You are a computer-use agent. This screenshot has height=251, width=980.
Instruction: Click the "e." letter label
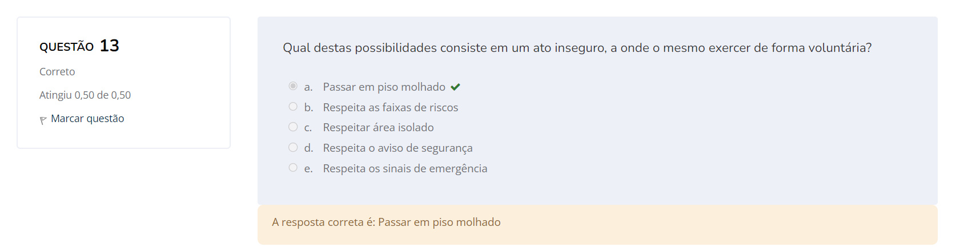pyautogui.click(x=308, y=169)
